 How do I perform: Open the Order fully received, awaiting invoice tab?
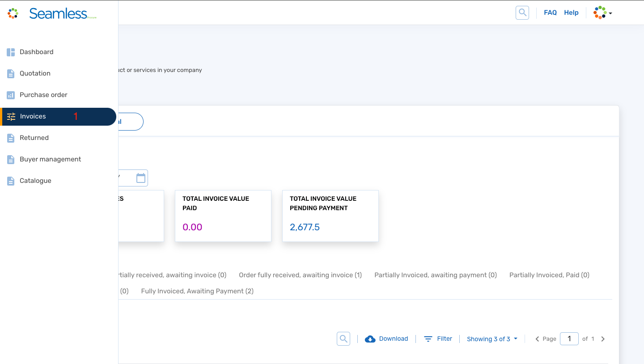coord(300,275)
